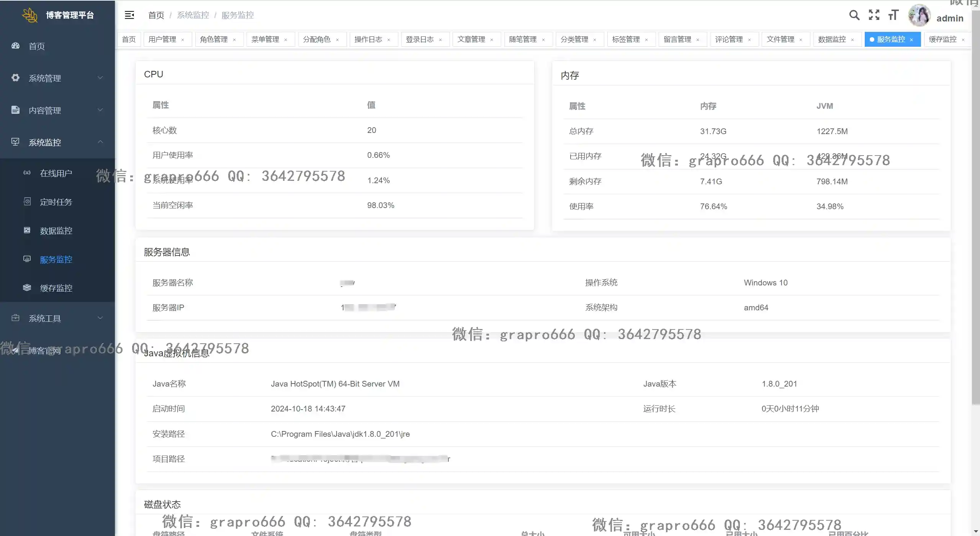Click the admin avatar picture
This screenshot has height=536, width=980.
(x=919, y=16)
